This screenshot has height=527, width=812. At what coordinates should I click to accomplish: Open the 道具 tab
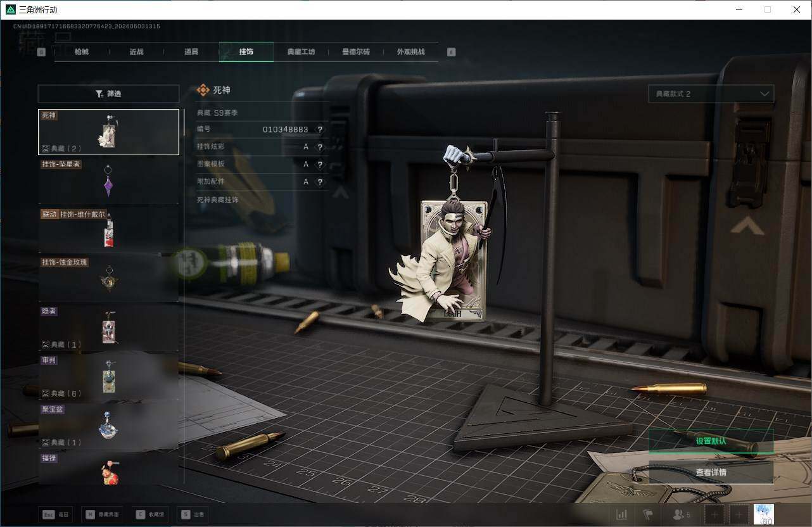[191, 52]
